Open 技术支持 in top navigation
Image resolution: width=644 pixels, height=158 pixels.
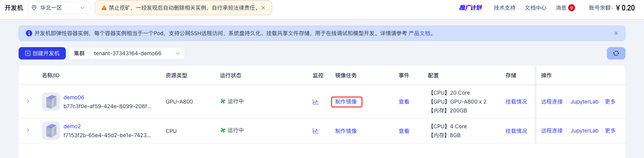click(x=504, y=8)
